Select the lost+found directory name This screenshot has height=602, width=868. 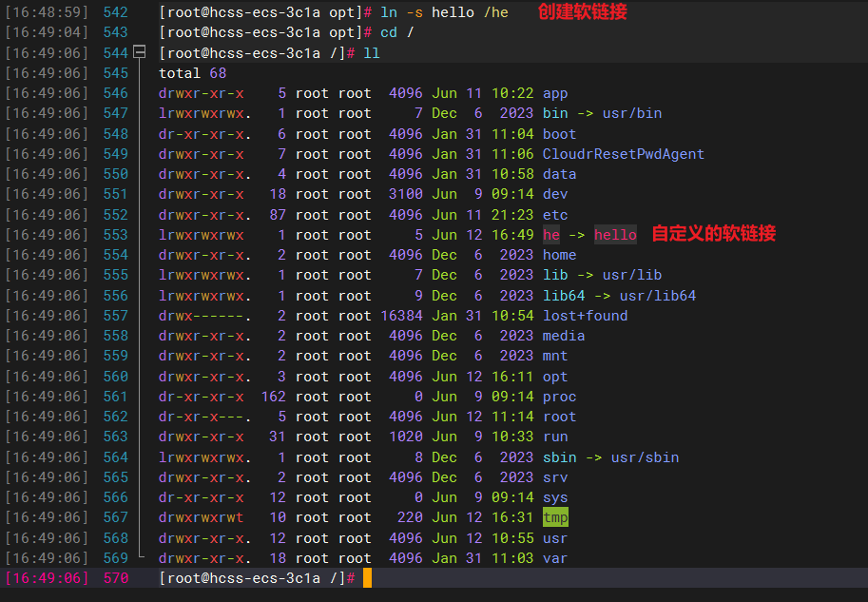tap(585, 316)
